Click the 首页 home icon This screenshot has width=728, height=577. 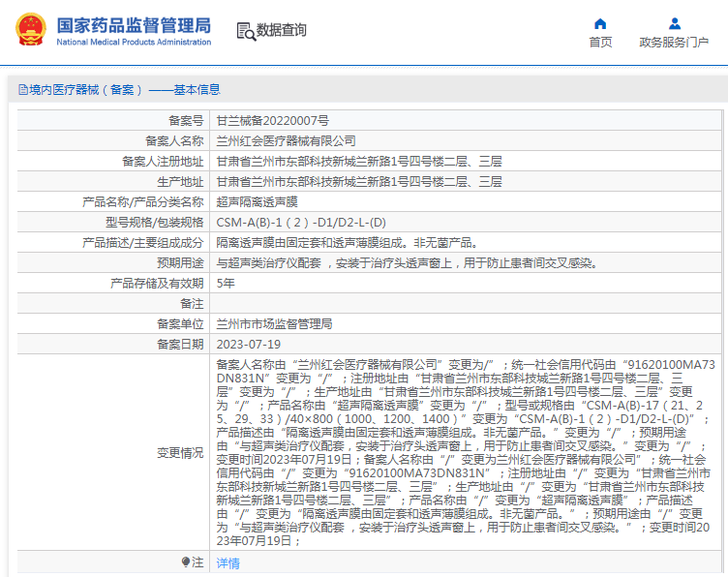pyautogui.click(x=600, y=23)
